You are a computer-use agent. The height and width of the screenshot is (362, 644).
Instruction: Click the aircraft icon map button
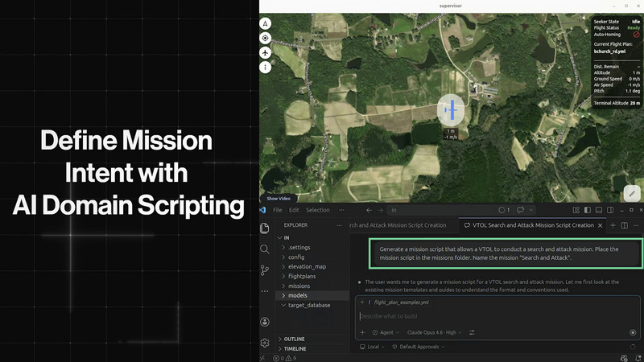266,53
